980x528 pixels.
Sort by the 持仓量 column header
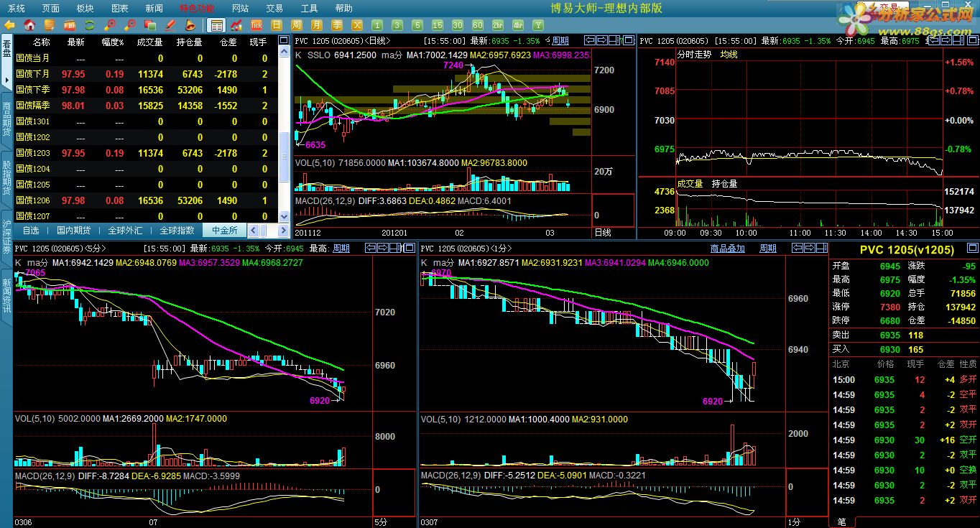(x=190, y=42)
